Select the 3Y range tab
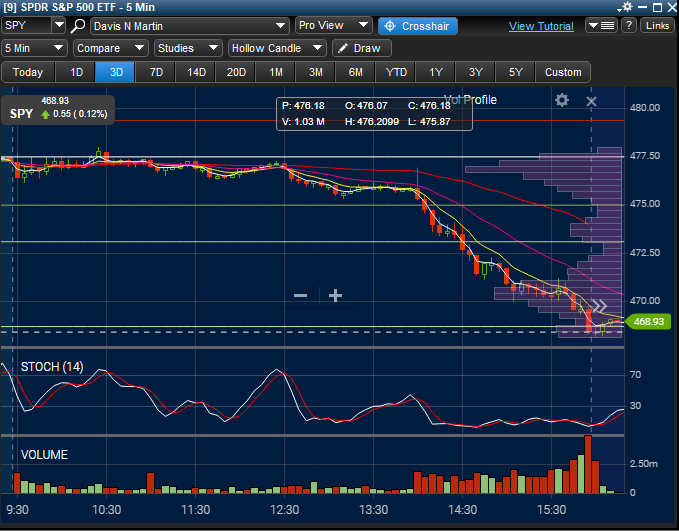 coord(475,72)
